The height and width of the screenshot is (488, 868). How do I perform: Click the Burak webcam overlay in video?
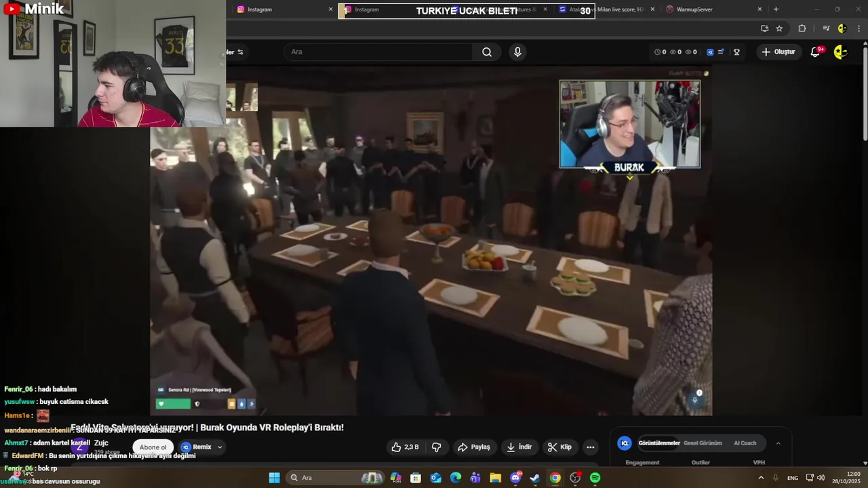(630, 125)
